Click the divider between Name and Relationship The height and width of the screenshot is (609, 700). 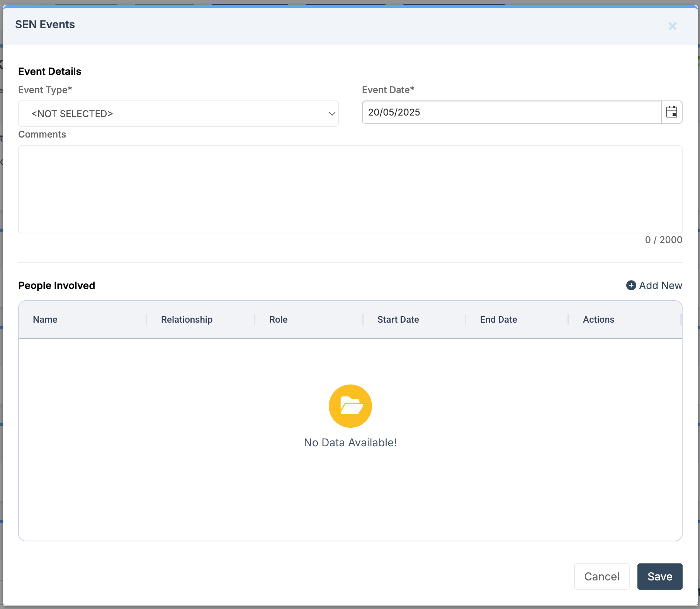coord(146,320)
